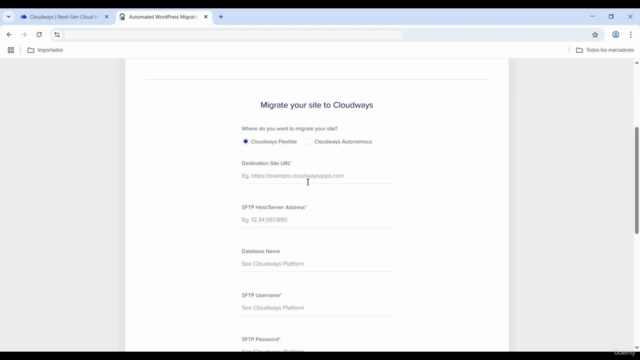
Task: Click the 'SFTP Password' label
Action: [261, 339]
